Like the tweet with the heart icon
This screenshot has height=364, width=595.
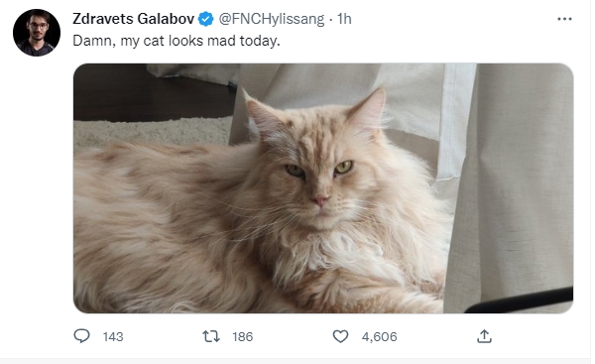point(340,336)
